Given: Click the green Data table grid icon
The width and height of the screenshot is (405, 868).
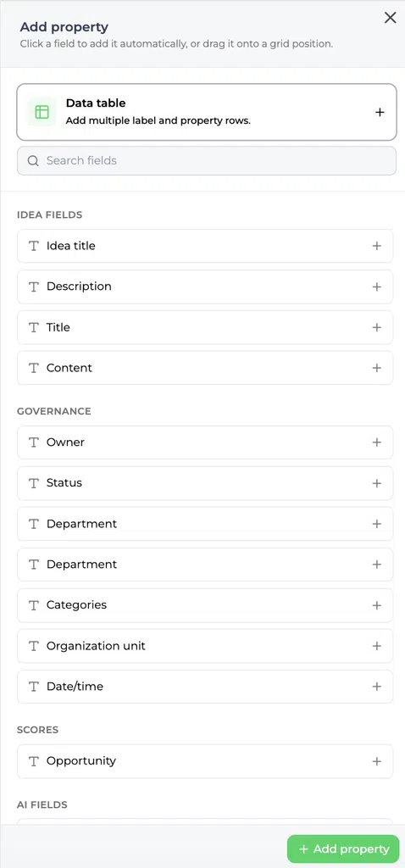Looking at the screenshot, I should tap(42, 112).
